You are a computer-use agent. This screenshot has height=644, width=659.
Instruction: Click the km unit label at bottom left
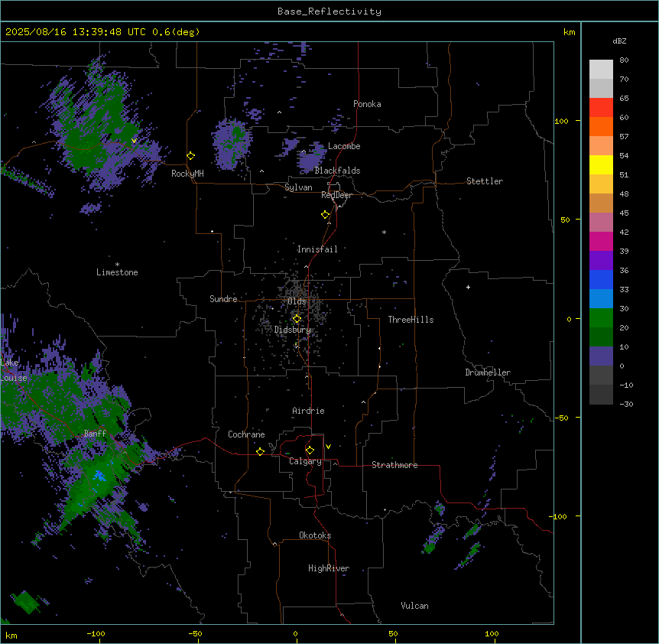11,635
